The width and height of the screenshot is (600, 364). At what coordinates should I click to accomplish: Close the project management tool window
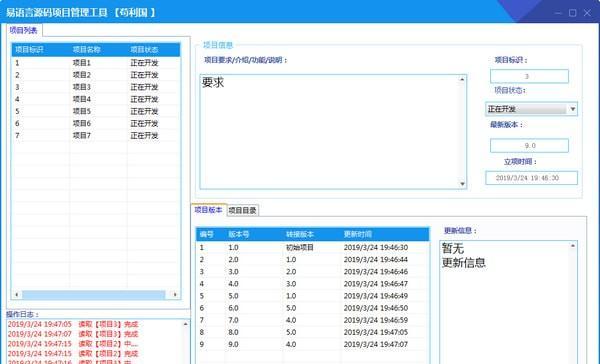tap(587, 13)
